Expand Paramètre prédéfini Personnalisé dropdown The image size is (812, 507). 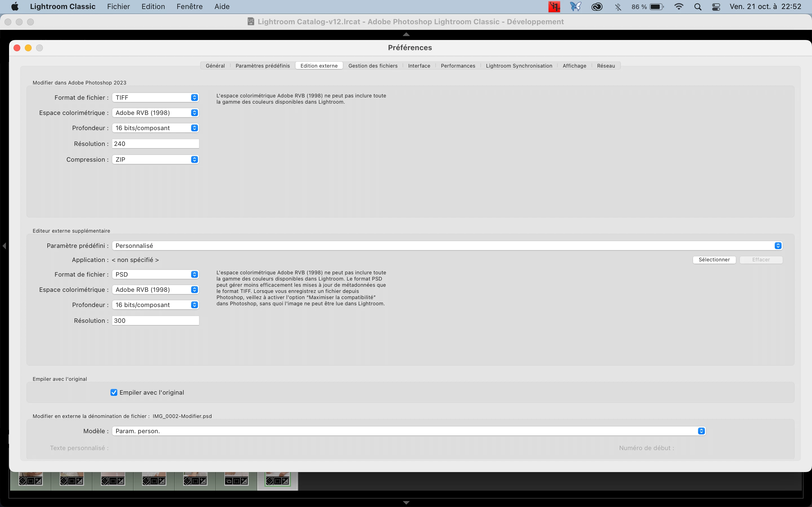click(447, 246)
